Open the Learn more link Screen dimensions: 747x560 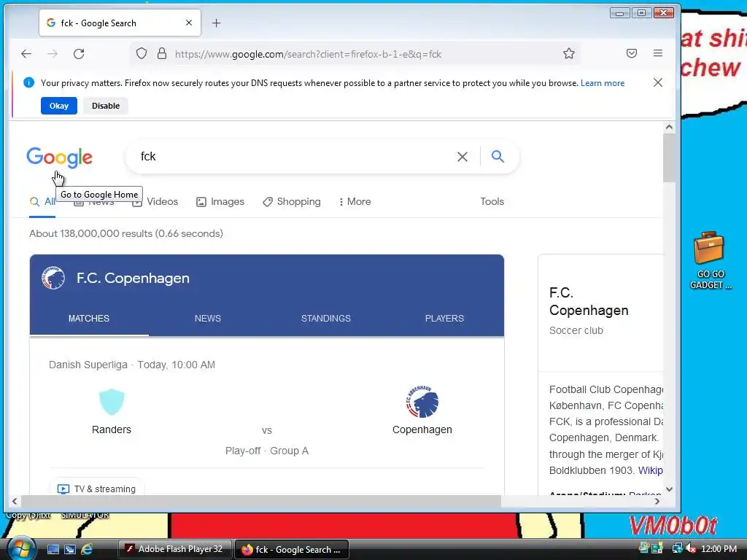point(602,83)
